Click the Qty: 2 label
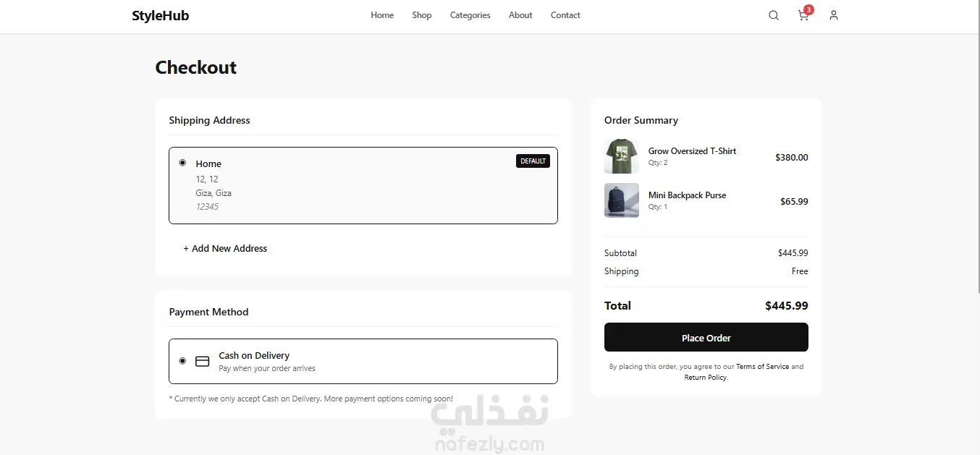The height and width of the screenshot is (455, 980). click(658, 163)
